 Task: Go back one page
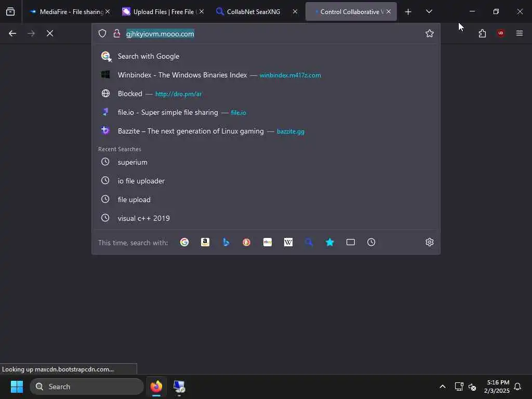(12, 33)
